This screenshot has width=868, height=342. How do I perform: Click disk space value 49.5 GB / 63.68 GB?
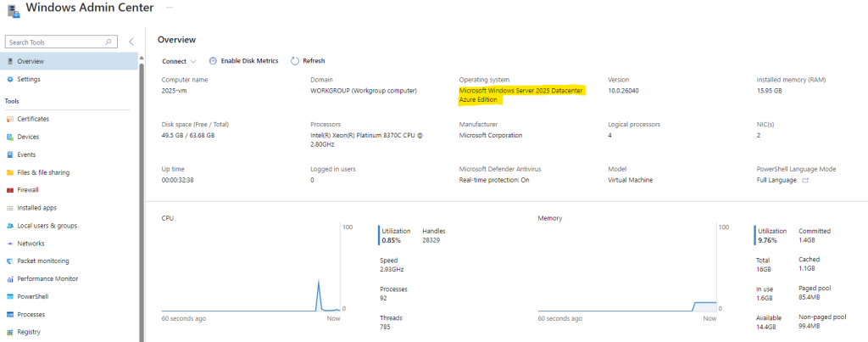(187, 135)
